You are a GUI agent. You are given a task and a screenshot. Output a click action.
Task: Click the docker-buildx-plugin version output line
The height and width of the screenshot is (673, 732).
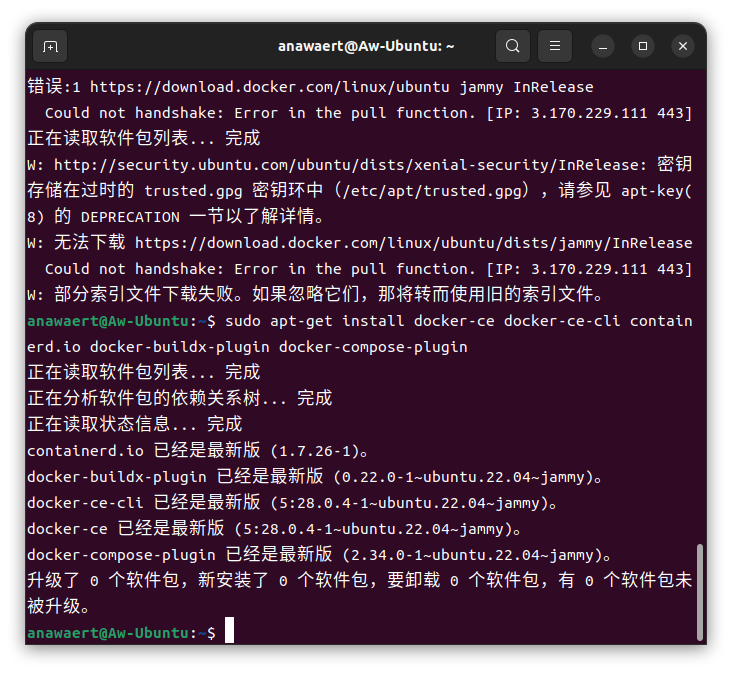click(314, 476)
